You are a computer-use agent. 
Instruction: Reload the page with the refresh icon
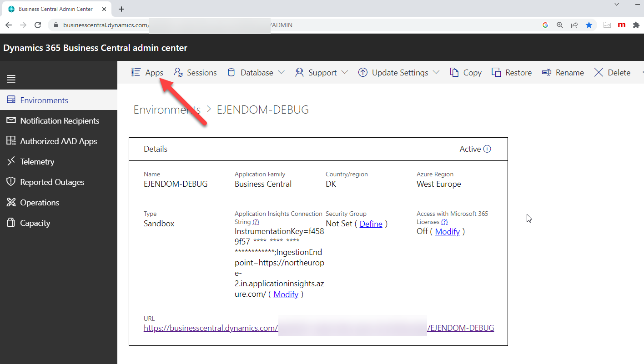38,25
